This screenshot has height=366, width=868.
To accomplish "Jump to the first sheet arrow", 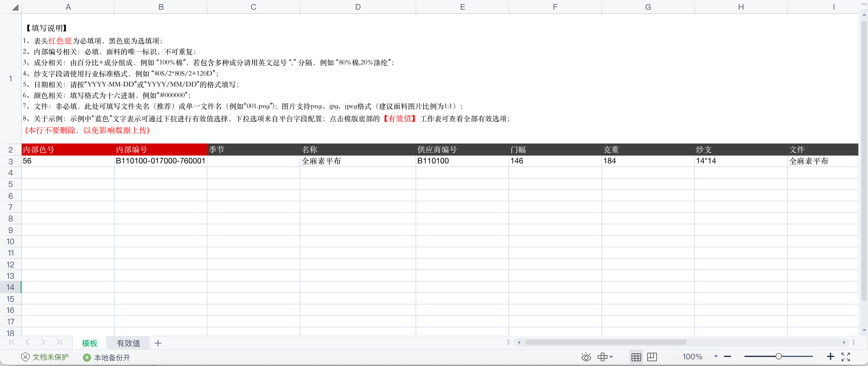I will [x=12, y=342].
